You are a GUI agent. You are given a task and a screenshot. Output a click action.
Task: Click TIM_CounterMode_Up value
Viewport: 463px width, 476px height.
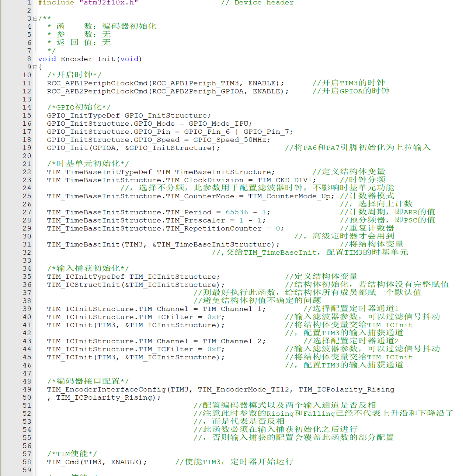pyautogui.click(x=289, y=196)
